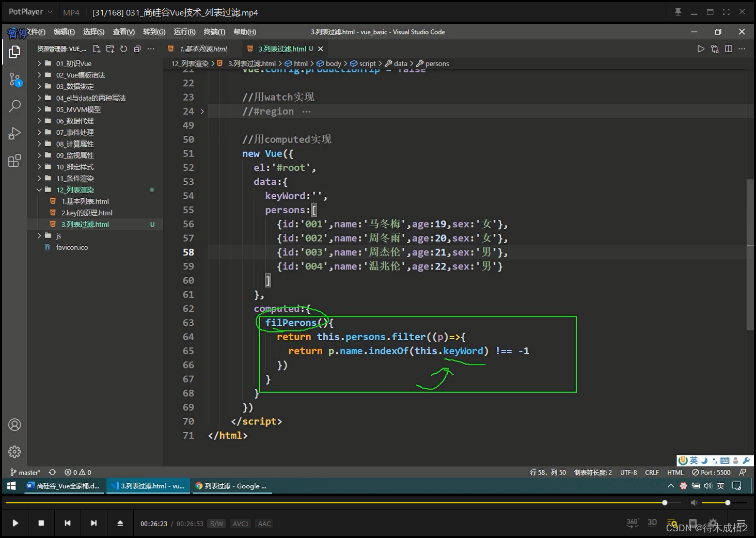The image size is (756, 538).
Task: Click the PotPlayer open file eject icon
Action: (x=120, y=523)
